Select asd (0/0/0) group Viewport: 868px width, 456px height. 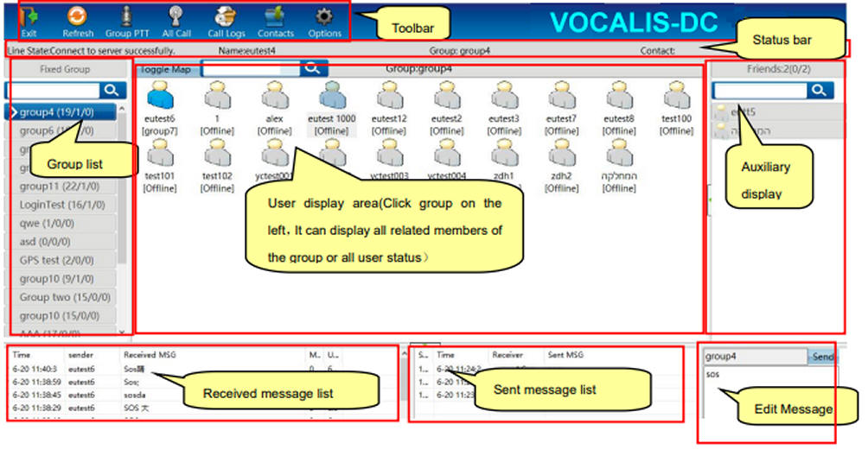pos(61,242)
